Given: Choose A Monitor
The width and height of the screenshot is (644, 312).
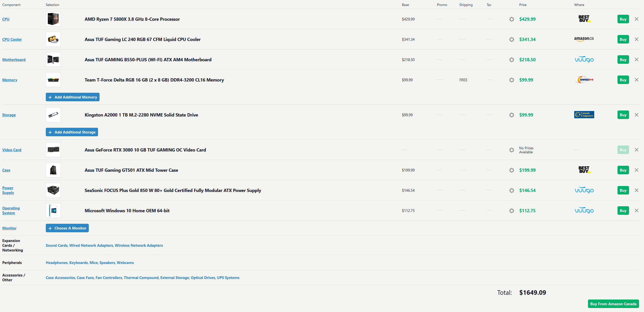Looking at the screenshot, I should 67,228.
